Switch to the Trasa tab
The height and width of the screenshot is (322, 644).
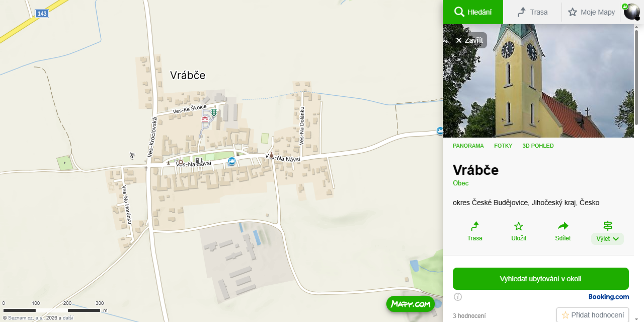click(x=532, y=12)
